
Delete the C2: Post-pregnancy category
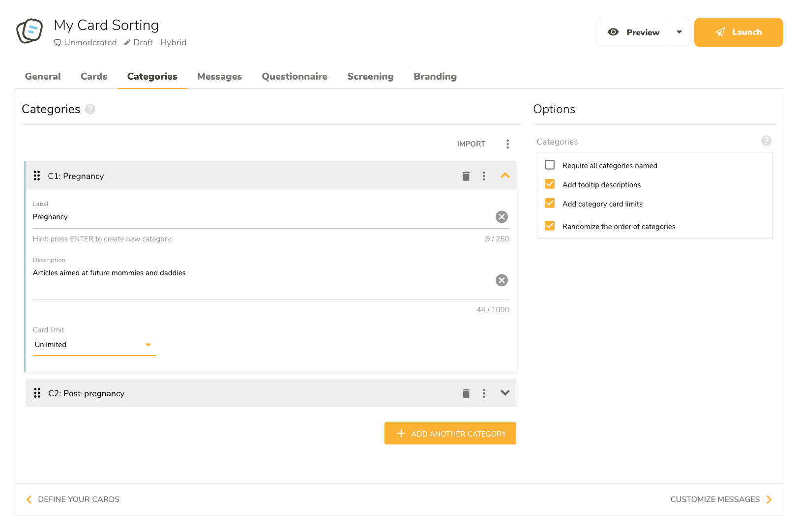pyautogui.click(x=466, y=393)
